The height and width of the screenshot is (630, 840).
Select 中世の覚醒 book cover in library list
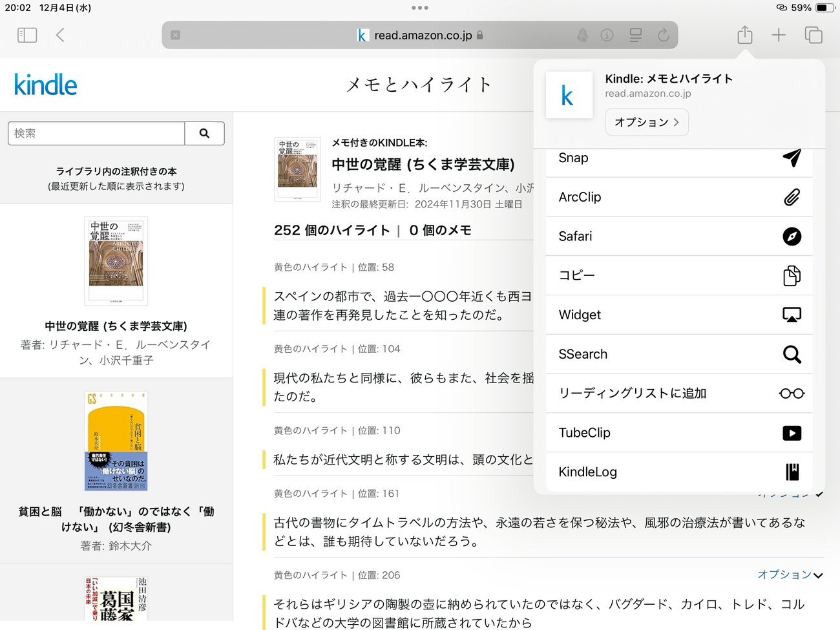tap(116, 261)
